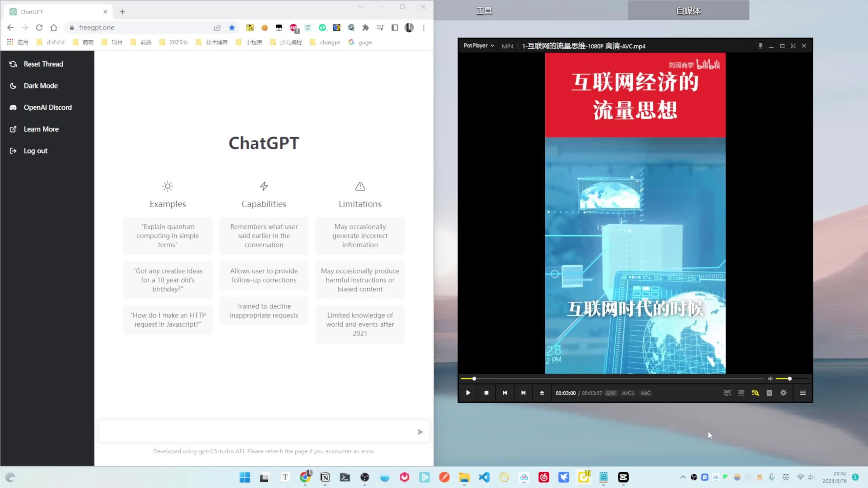
Task: Click the PotPlayer volume slider
Action: [x=792, y=379]
